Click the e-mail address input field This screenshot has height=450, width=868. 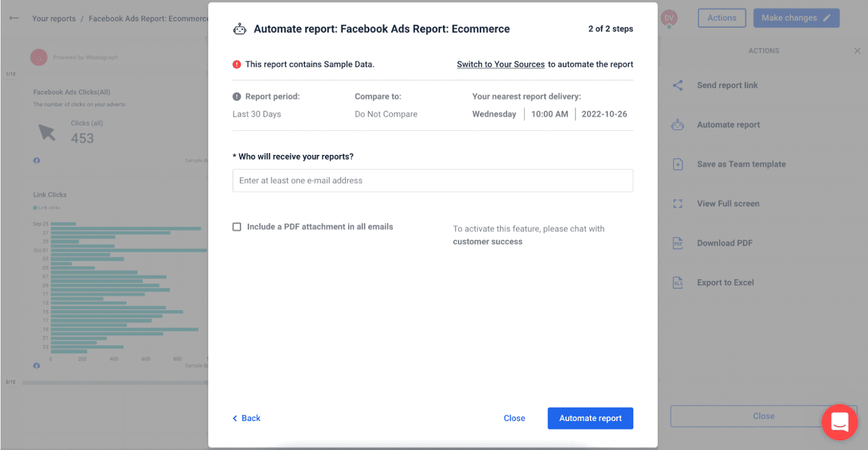click(433, 180)
